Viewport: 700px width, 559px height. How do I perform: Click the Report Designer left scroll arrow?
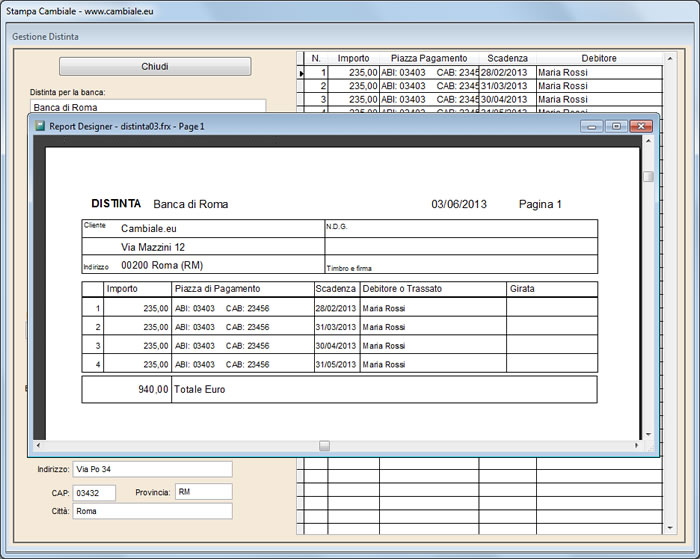[x=38, y=445]
